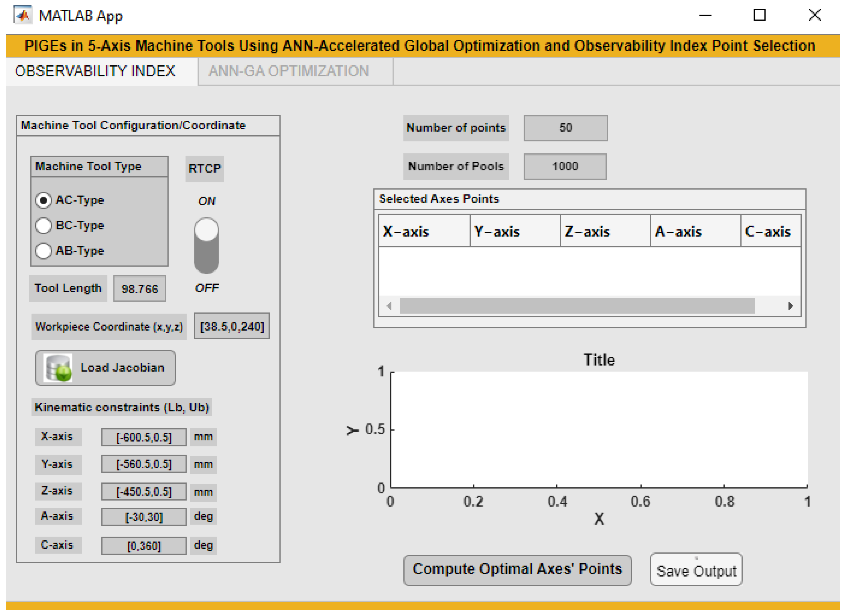The height and width of the screenshot is (616, 846).
Task: Minimize the MATLAB App window
Action: coord(705,15)
